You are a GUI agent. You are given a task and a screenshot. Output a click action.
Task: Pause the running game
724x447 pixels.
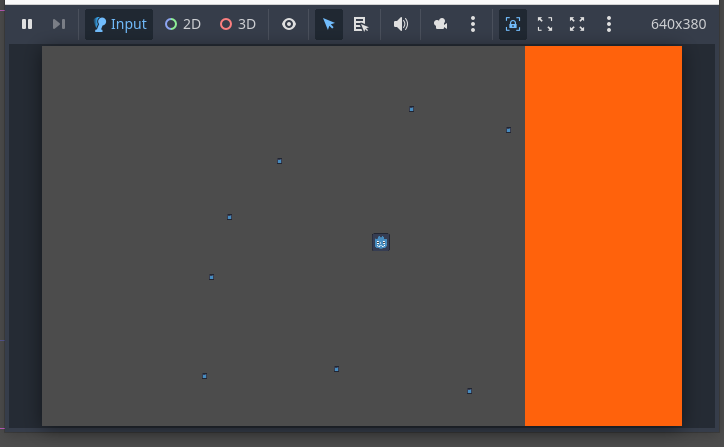(x=27, y=24)
